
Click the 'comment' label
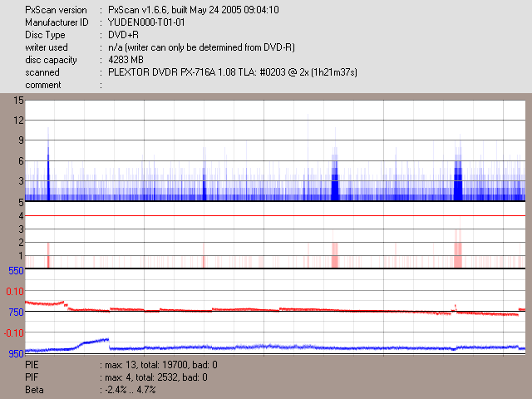click(x=43, y=85)
